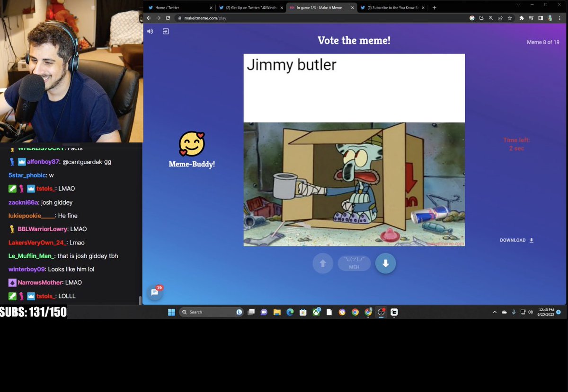Open the Chrome extensions puzzle icon
The width and height of the screenshot is (568, 392).
(522, 18)
